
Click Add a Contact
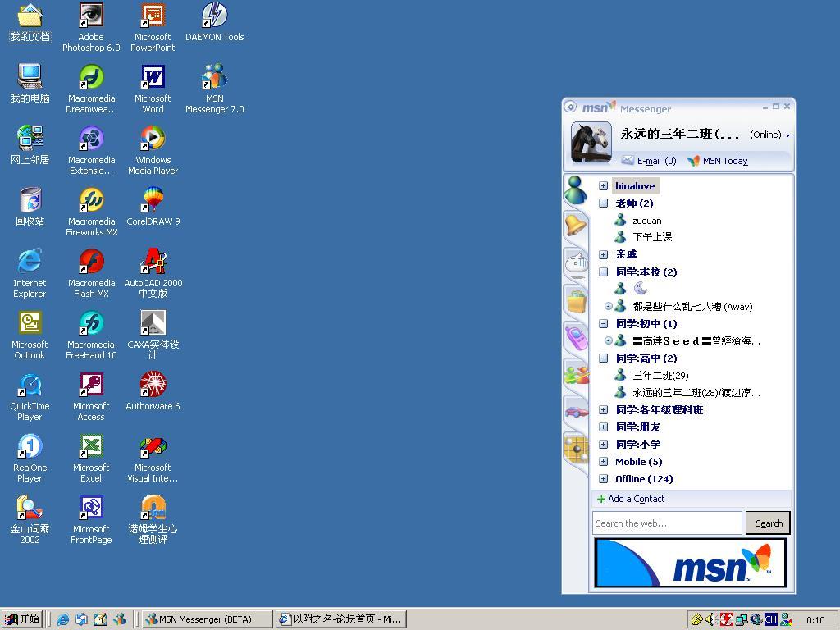[631, 499]
